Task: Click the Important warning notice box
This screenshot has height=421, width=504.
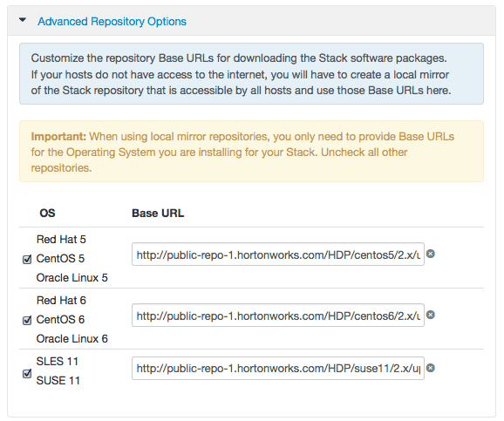Action: click(251, 152)
